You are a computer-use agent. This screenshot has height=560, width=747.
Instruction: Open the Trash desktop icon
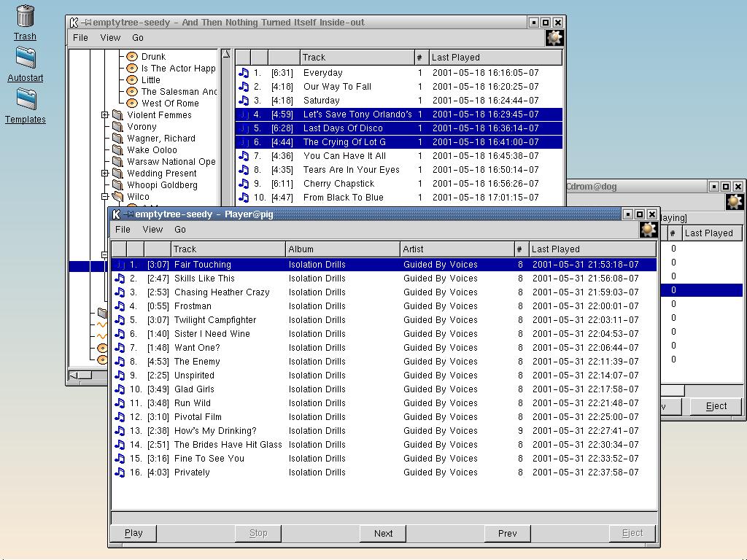25,16
